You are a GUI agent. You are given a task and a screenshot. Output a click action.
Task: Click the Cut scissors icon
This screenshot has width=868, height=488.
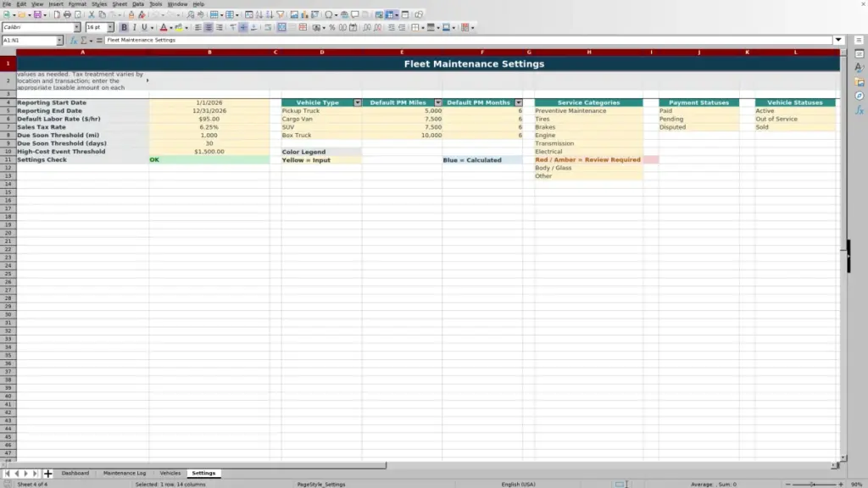tap(92, 14)
